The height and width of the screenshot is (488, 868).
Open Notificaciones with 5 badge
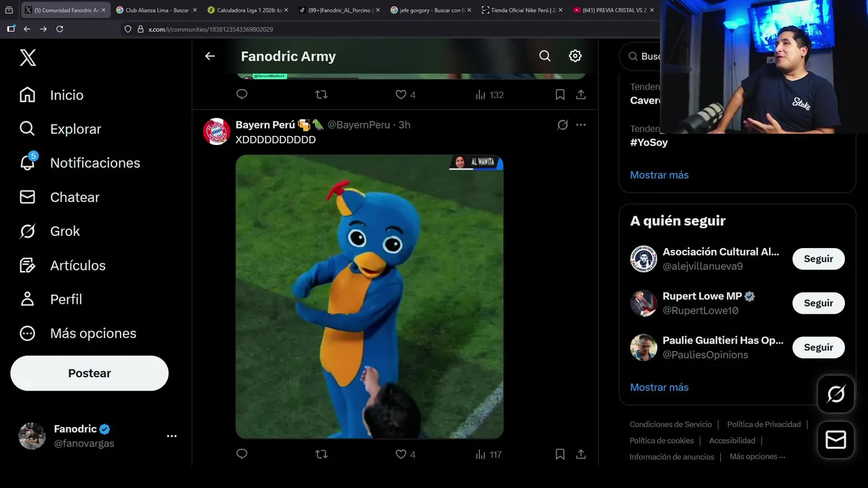click(x=79, y=163)
